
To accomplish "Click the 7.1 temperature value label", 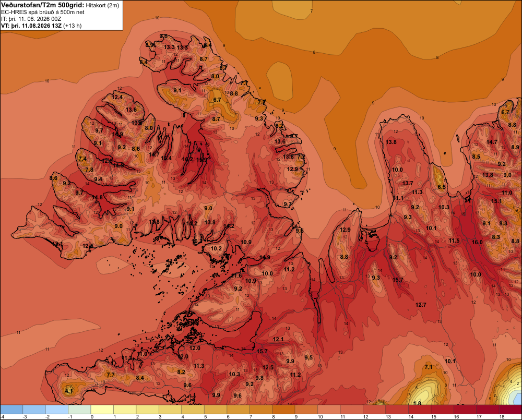I will tap(429, 367).
